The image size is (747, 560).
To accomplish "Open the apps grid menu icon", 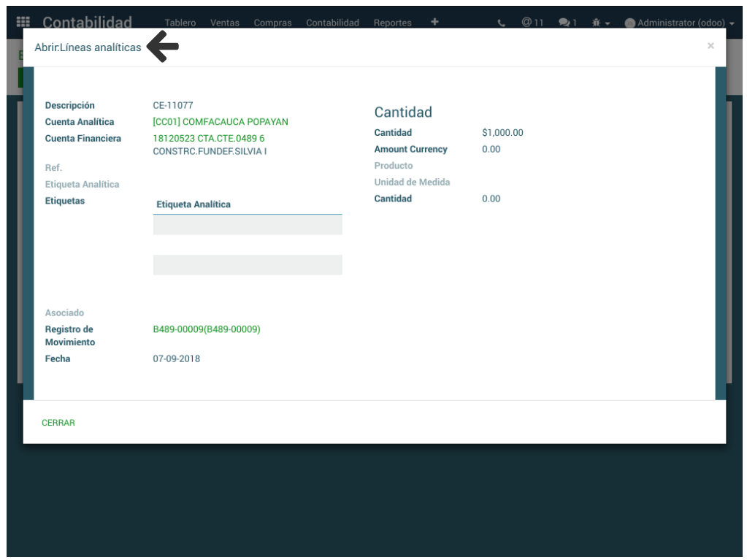I will coord(23,22).
